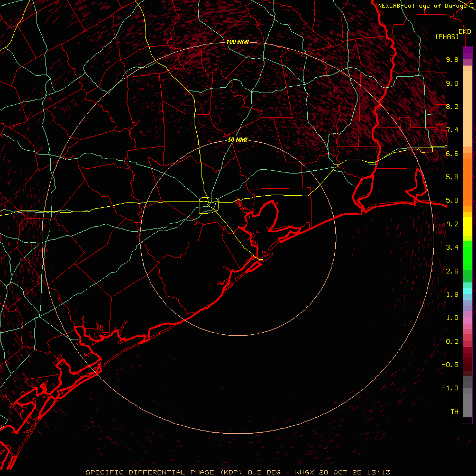Image resolution: width=476 pixels, height=476 pixels.
Task: Click the 9.0 value on color scale
Action: coord(452,83)
